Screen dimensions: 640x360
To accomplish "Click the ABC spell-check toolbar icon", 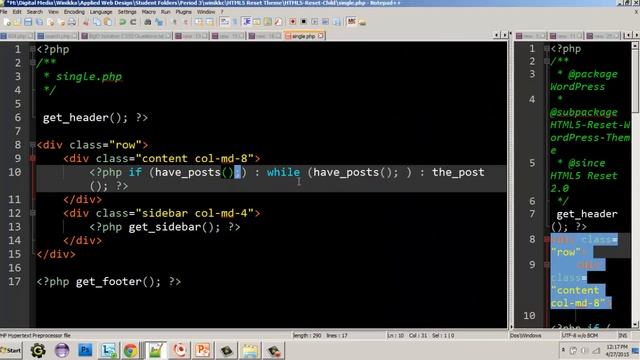I will point(351,22).
